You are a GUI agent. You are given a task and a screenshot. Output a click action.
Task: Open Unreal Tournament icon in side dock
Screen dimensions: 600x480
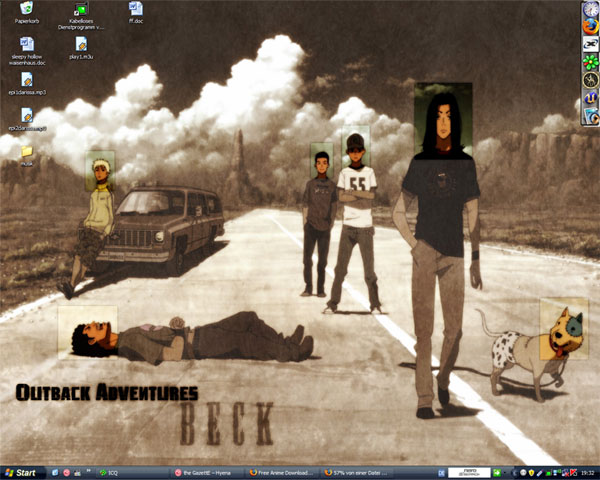590,95
